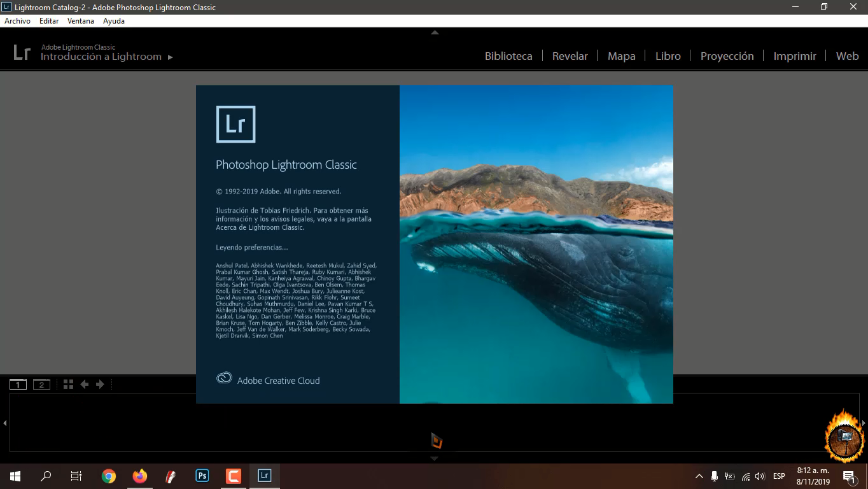Go back with the left arrow
The image size is (868, 489).
84,384
